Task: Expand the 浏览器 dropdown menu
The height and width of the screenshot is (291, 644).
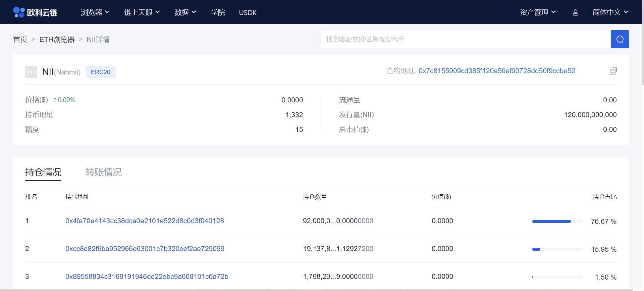Action: [95, 12]
